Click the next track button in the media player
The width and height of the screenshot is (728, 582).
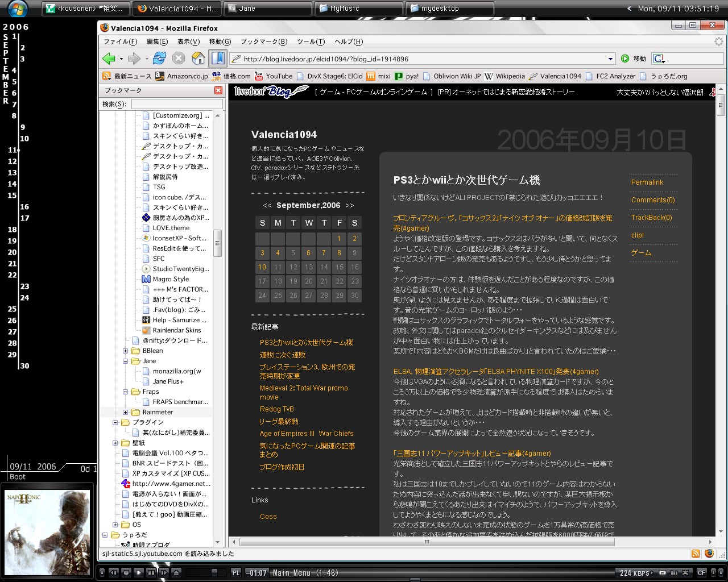point(164,572)
